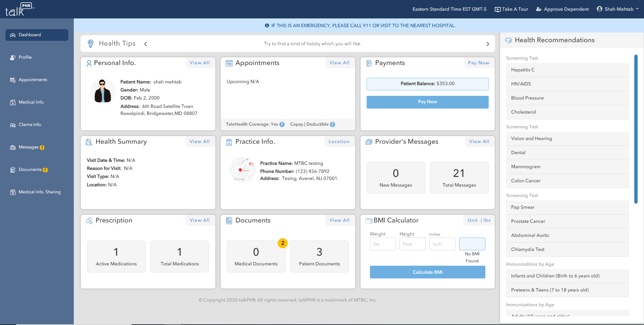
Task: Click the Take A Tour icon
Action: pos(498,9)
